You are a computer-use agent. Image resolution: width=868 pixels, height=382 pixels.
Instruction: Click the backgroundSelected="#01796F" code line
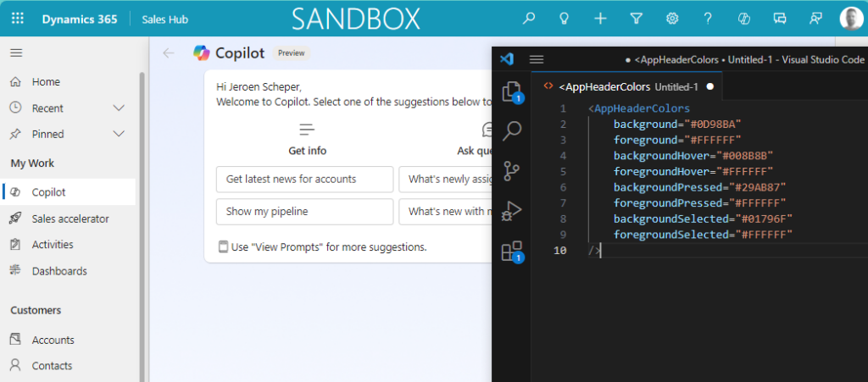[703, 219]
